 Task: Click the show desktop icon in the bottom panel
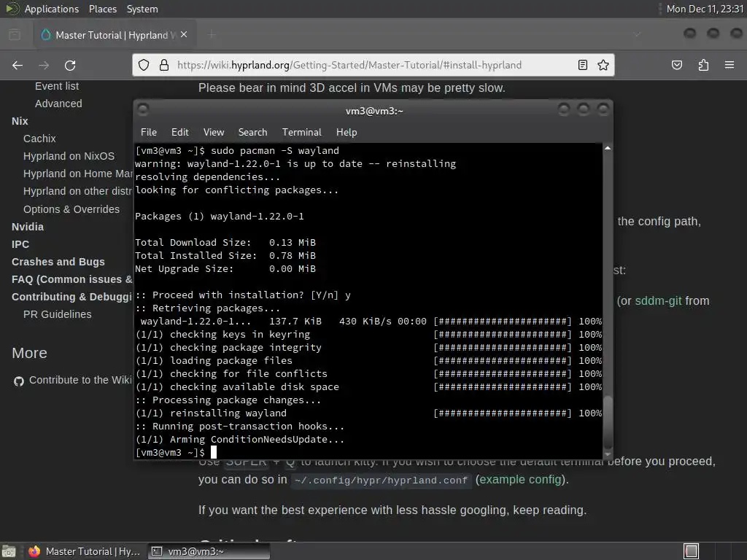(9, 551)
